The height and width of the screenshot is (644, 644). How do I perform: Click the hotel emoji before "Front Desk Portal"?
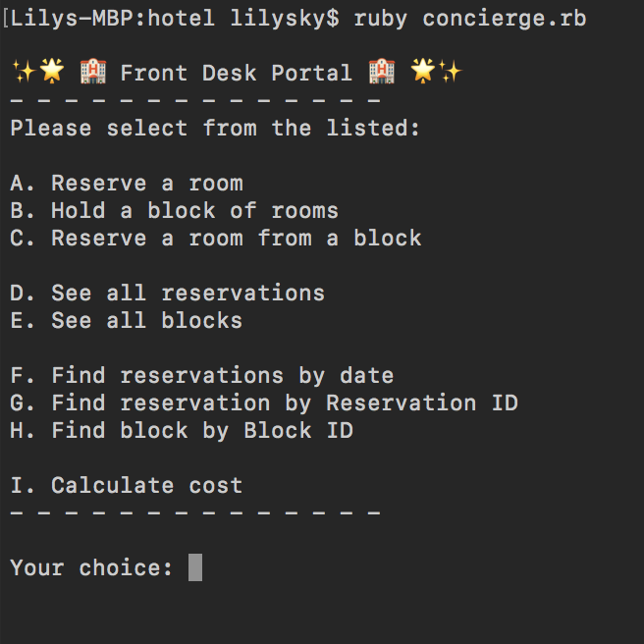93,72
